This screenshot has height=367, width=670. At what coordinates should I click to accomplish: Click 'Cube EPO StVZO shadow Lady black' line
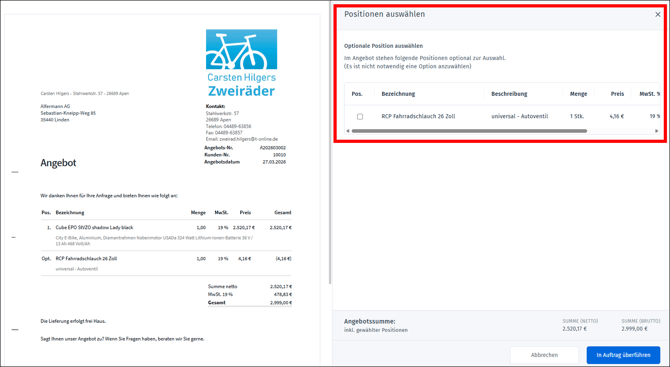click(94, 228)
